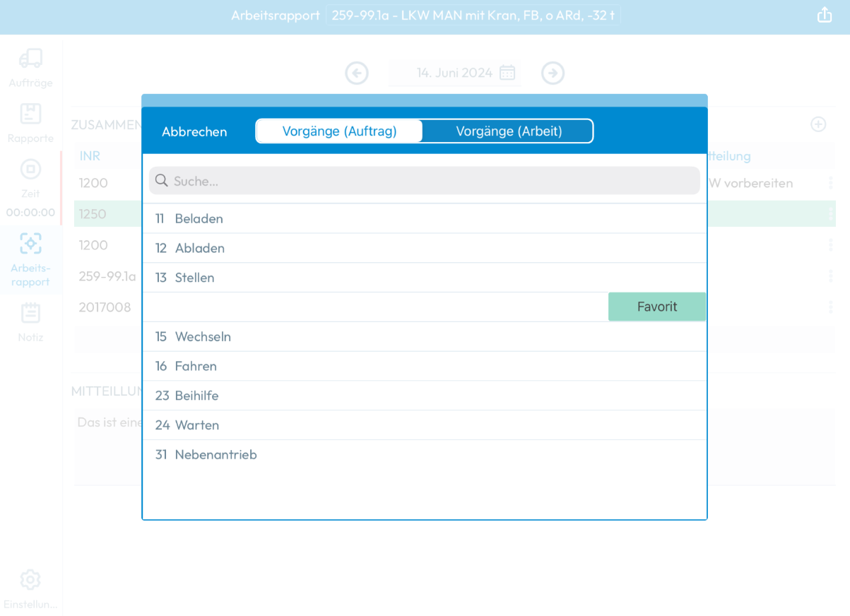Go to previous day arrow
Screen dimensions: 850x616
[x=357, y=73]
